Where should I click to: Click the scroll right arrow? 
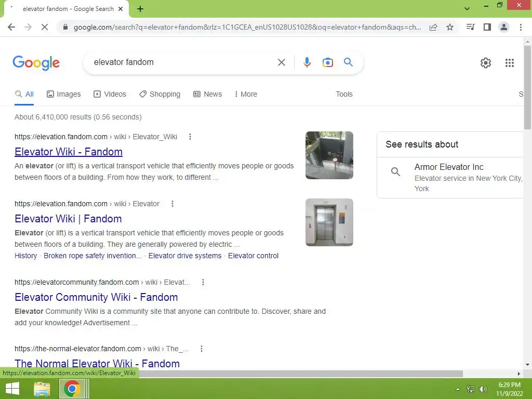coord(519,374)
